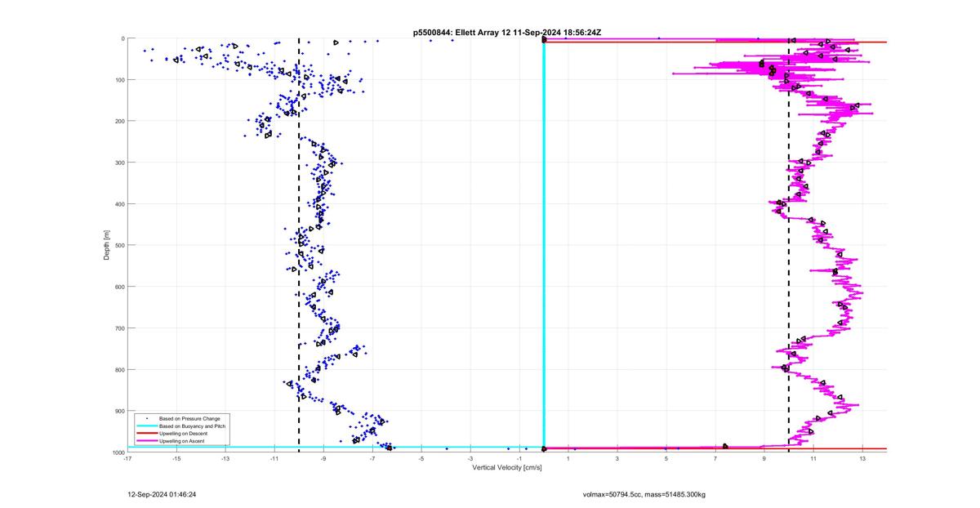980x508 pixels.
Task: Click velocity-axis tick label positive "1"
Action: [568, 458]
